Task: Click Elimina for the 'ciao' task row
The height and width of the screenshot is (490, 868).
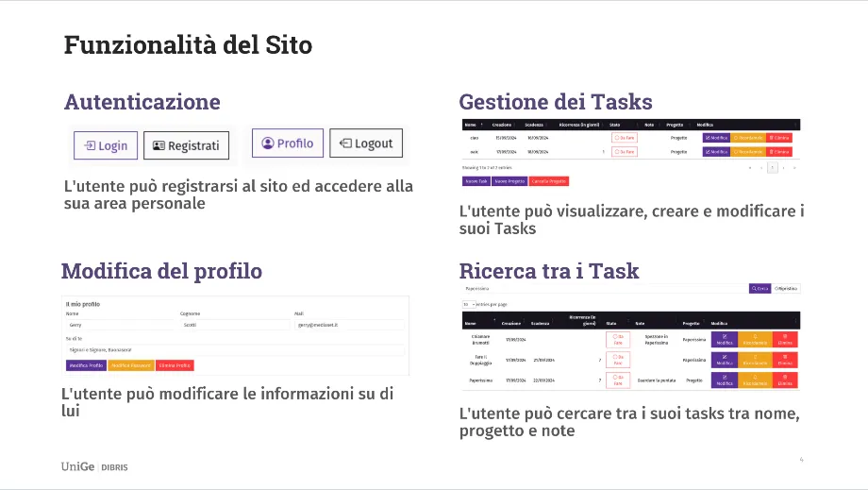Action: tap(779, 137)
